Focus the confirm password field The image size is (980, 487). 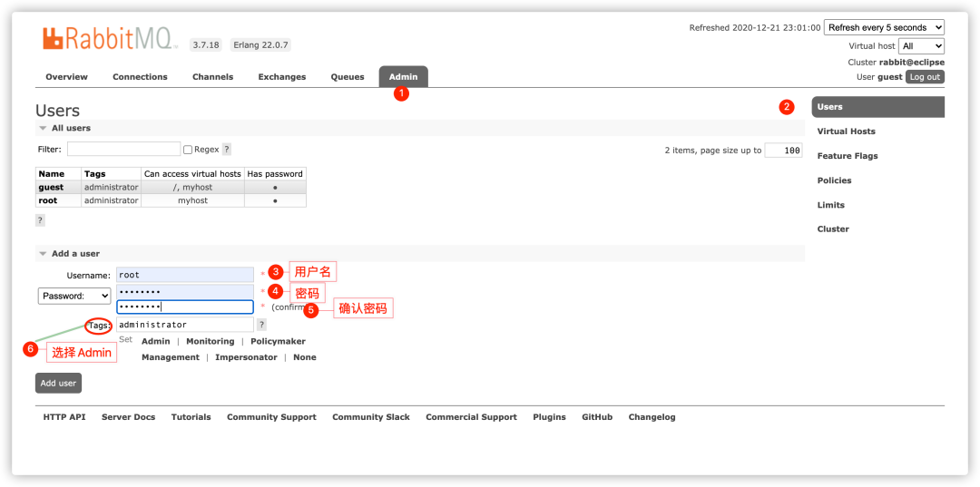click(185, 307)
